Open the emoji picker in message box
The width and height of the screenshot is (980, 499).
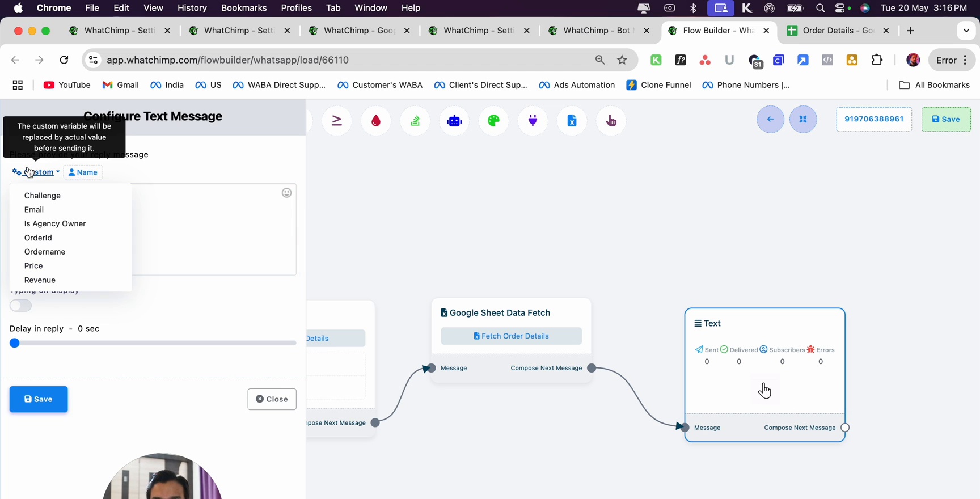point(287,193)
